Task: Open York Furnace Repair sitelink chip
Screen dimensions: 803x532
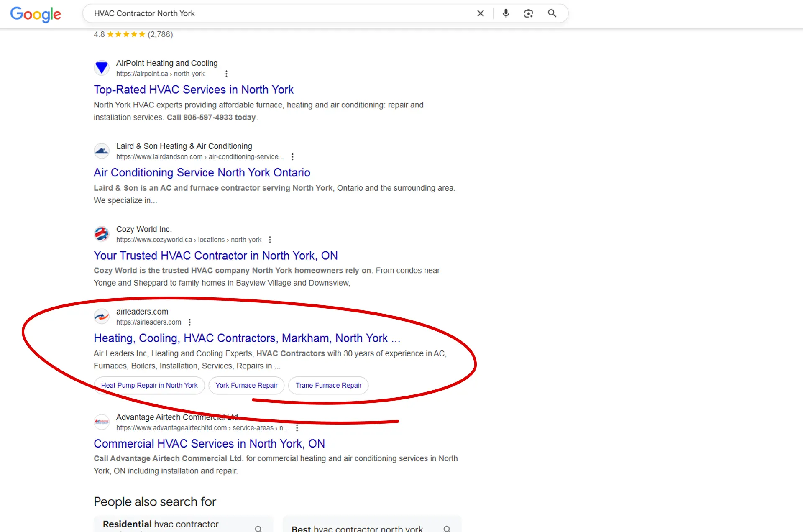Action: [x=246, y=385]
